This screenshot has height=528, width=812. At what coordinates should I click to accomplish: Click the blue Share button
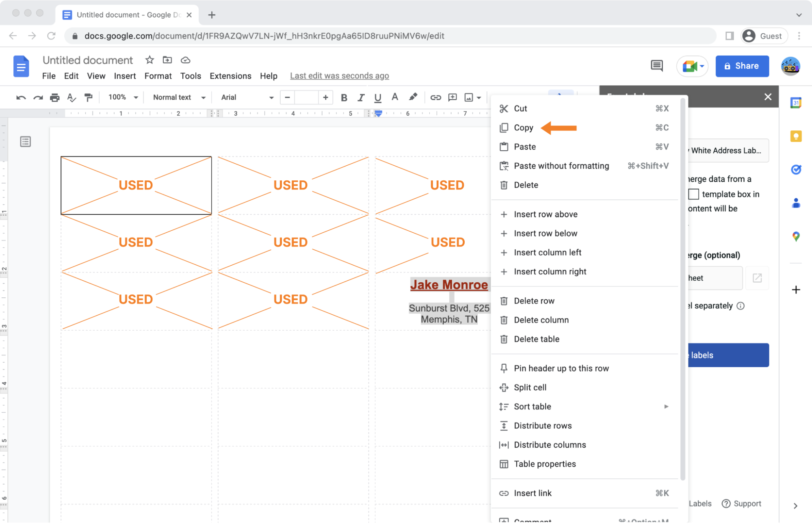(x=742, y=66)
